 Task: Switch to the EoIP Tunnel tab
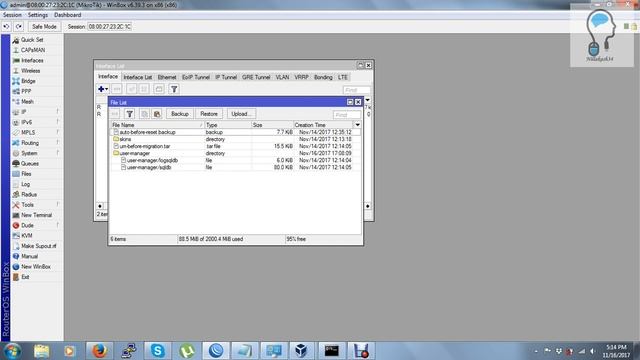tap(196, 77)
